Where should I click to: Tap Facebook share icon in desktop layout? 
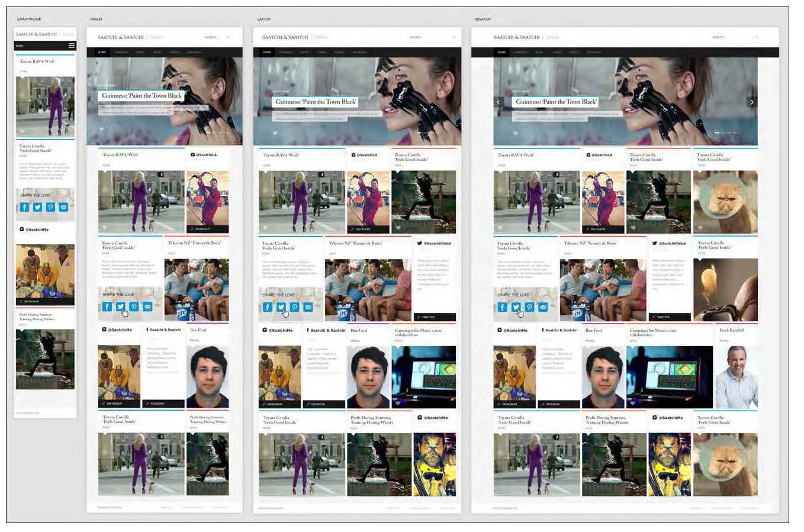pyautogui.click(x=503, y=307)
